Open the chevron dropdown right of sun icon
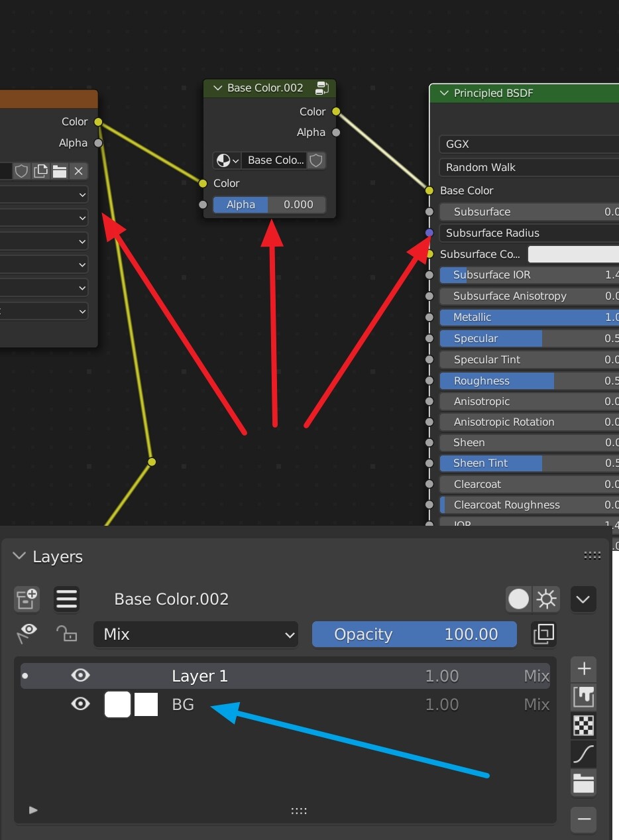The height and width of the screenshot is (840, 619). click(x=583, y=599)
